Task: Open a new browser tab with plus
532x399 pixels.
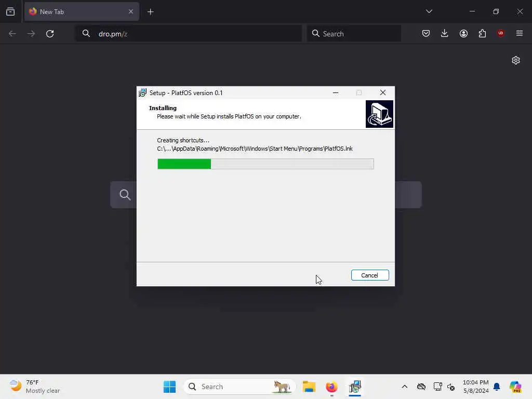Action: coord(150,12)
